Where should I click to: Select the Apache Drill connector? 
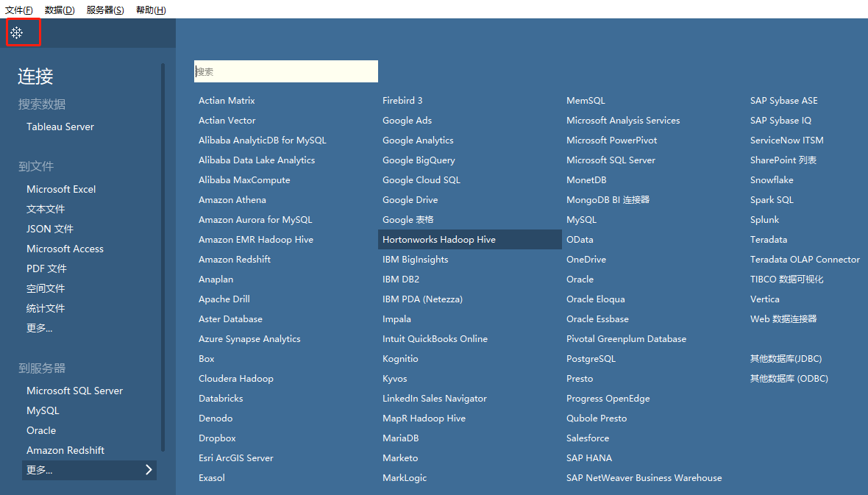(x=224, y=299)
